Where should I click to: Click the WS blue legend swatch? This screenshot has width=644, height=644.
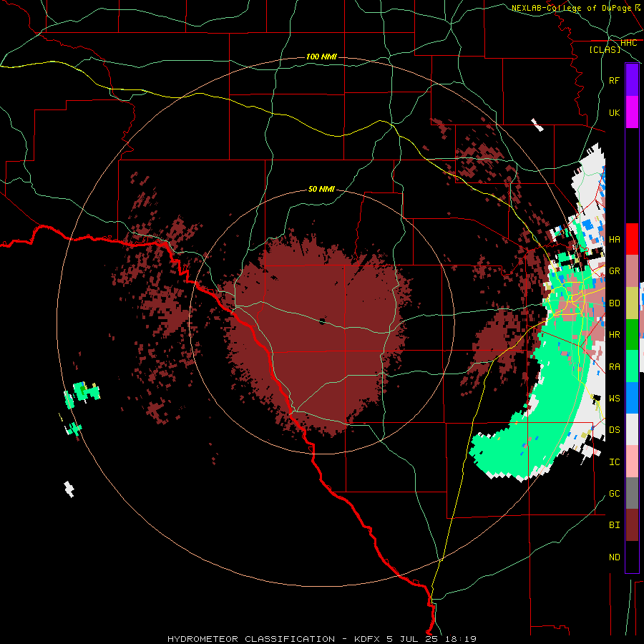(632, 398)
